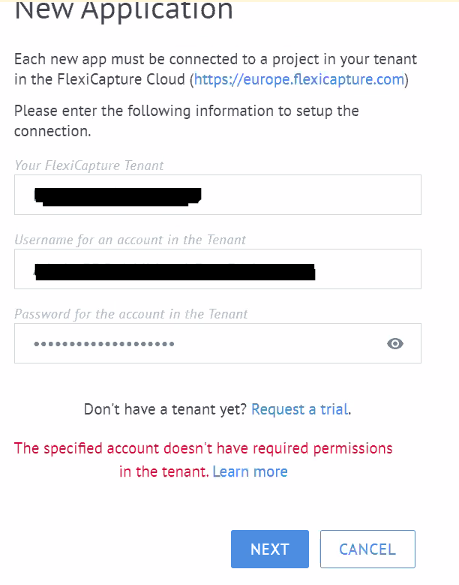This screenshot has height=585, width=459.
Task: Click the redacted tenant value
Action: (x=118, y=197)
